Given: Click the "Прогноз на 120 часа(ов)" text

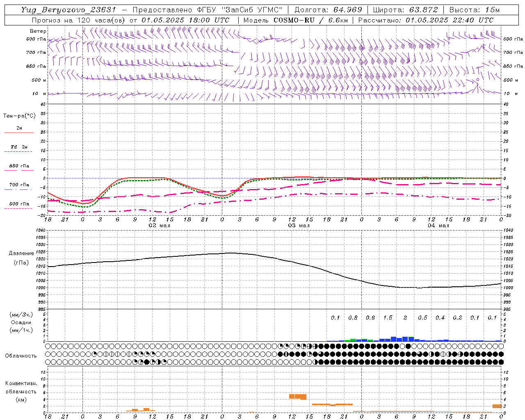Looking at the screenshot, I should [x=79, y=20].
